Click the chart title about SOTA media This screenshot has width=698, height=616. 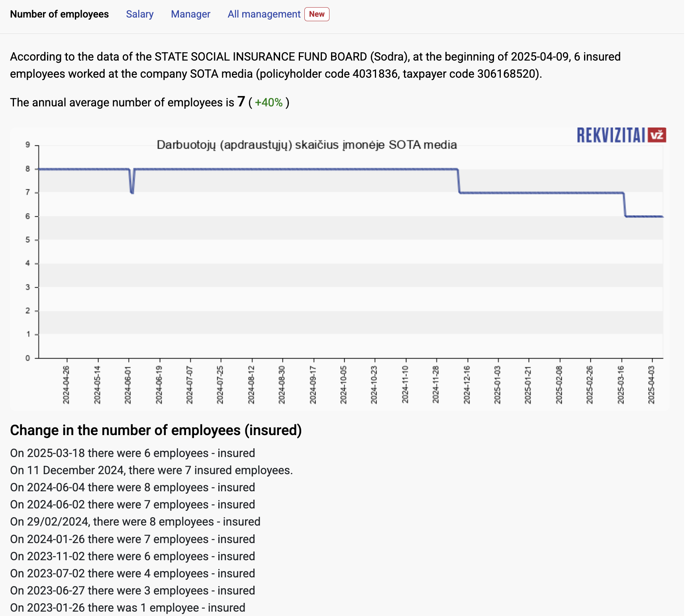pyautogui.click(x=306, y=145)
